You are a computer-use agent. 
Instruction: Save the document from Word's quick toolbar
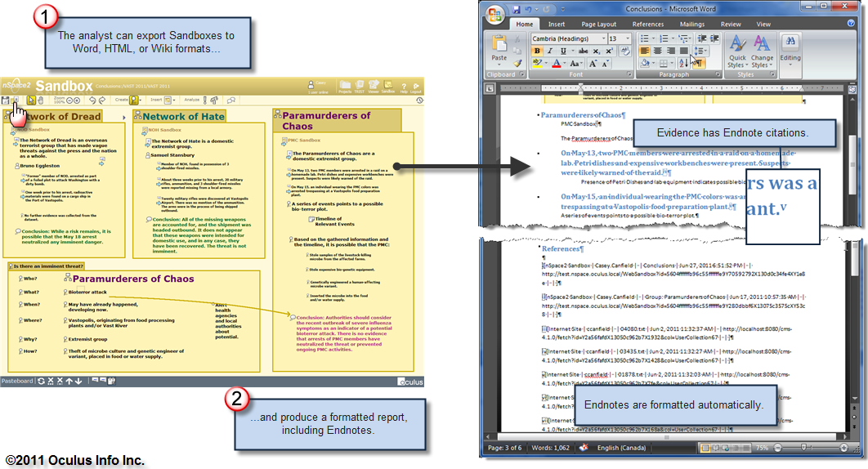[x=516, y=10]
